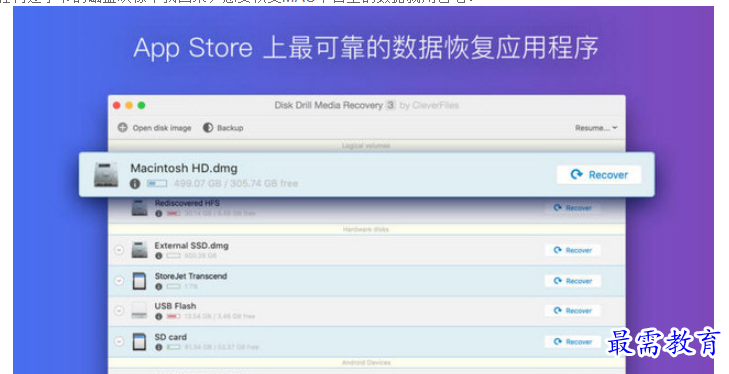Click Recover for StoreJet Transcend

click(573, 281)
